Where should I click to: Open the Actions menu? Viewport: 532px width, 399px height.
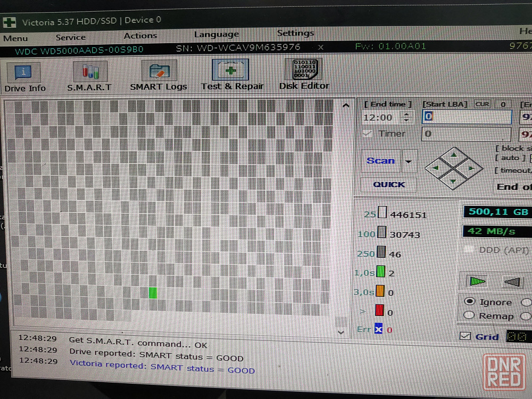pos(140,36)
